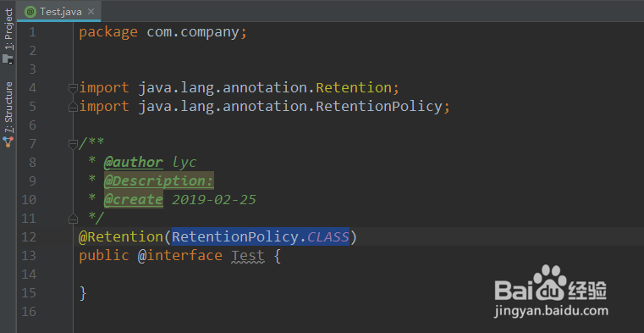Click the fold end marker at line 5

[73, 107]
